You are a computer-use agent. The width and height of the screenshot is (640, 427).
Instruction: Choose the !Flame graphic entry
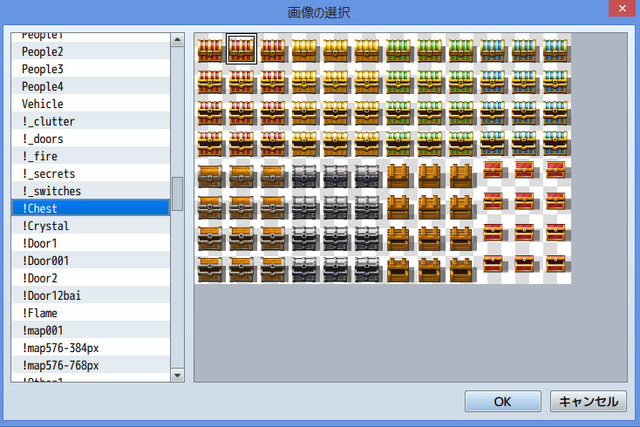click(91, 313)
